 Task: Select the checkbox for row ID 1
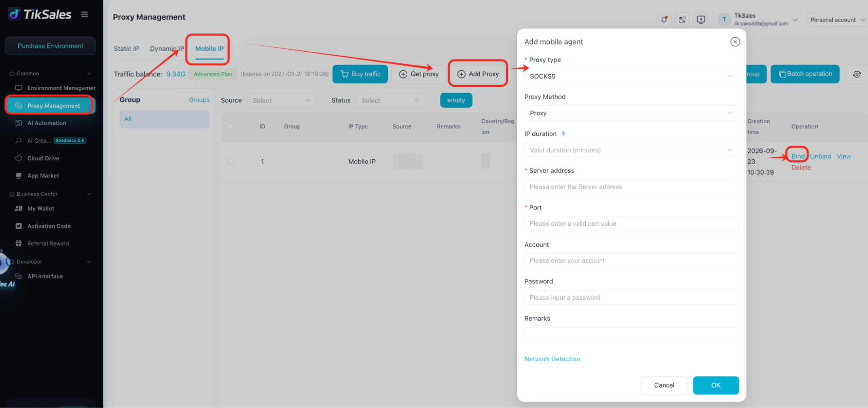point(231,161)
